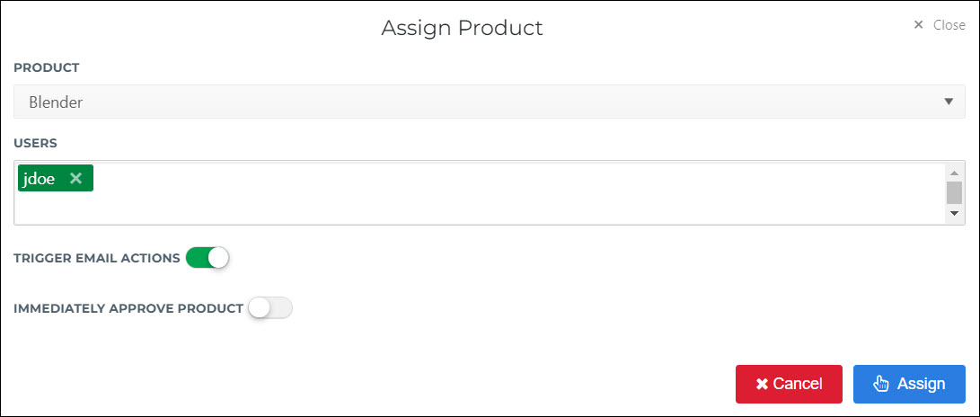
Task: Confirm with the blue Assign button
Action: pyautogui.click(x=909, y=384)
